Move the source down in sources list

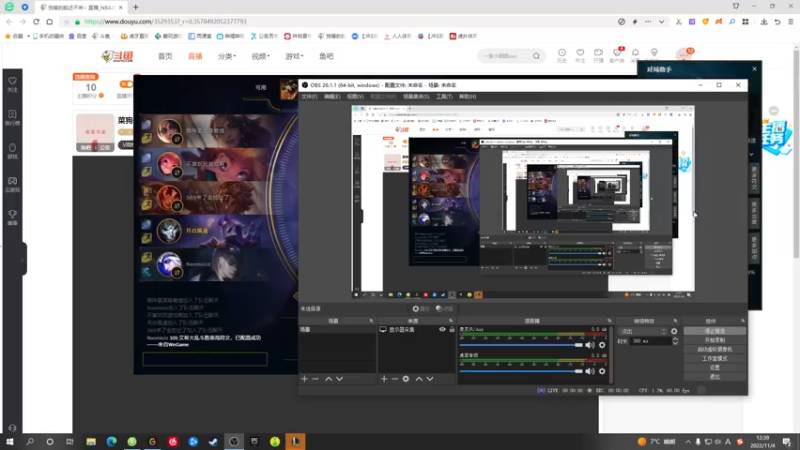[430, 379]
